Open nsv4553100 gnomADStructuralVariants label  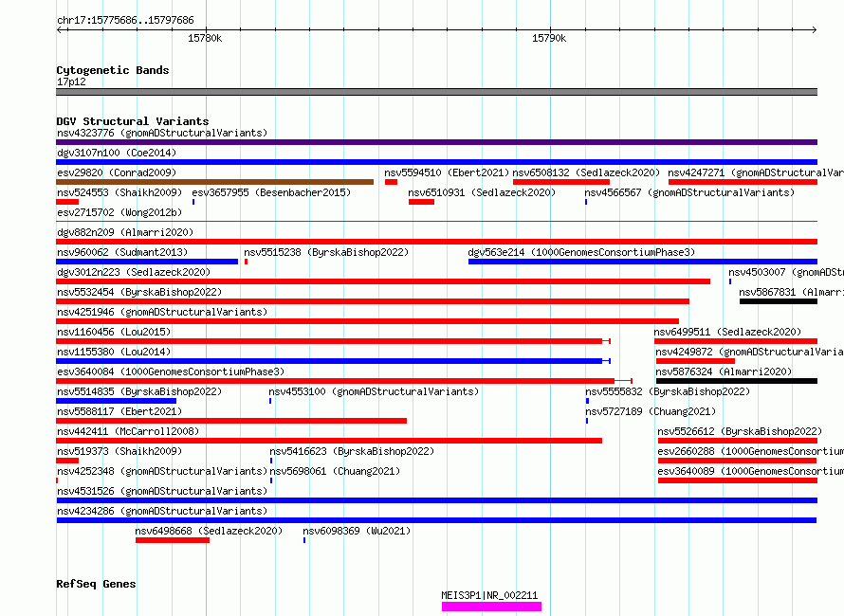click(374, 391)
